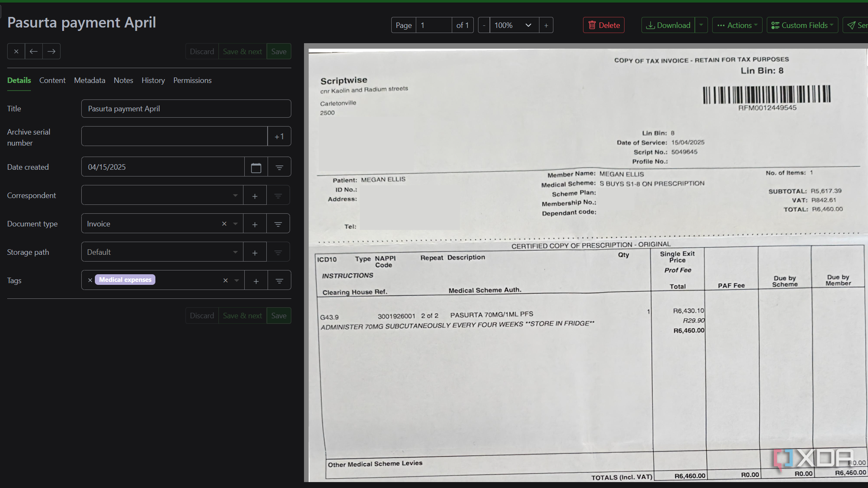Open the Custom Fields menu
Image resolution: width=868 pixels, height=488 pixels.
(802, 25)
